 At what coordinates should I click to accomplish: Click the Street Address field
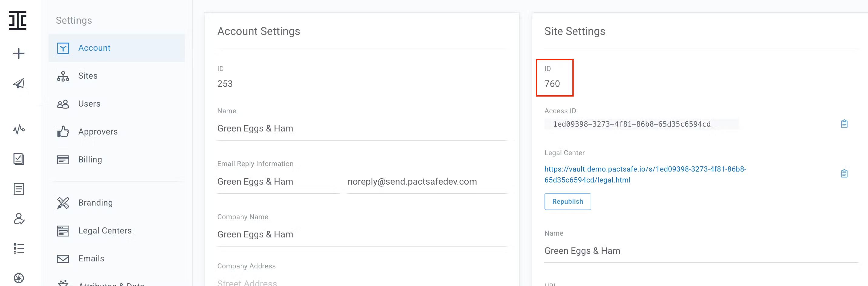point(362,283)
